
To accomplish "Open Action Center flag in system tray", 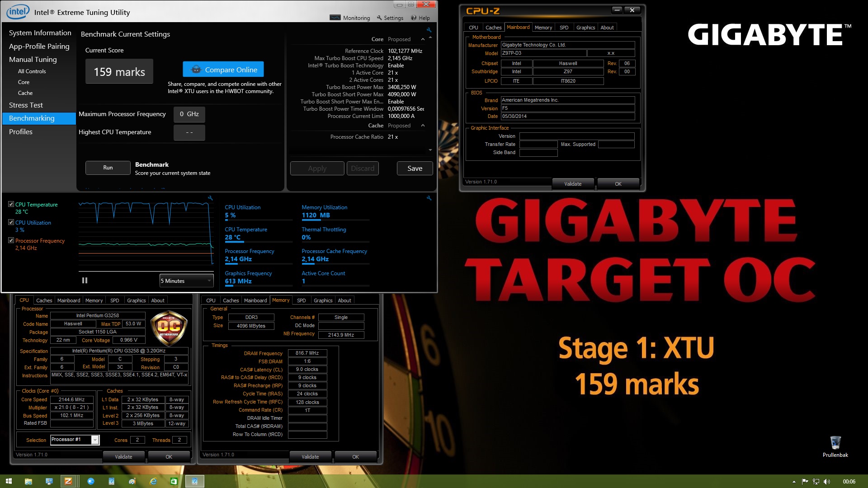I will [805, 482].
